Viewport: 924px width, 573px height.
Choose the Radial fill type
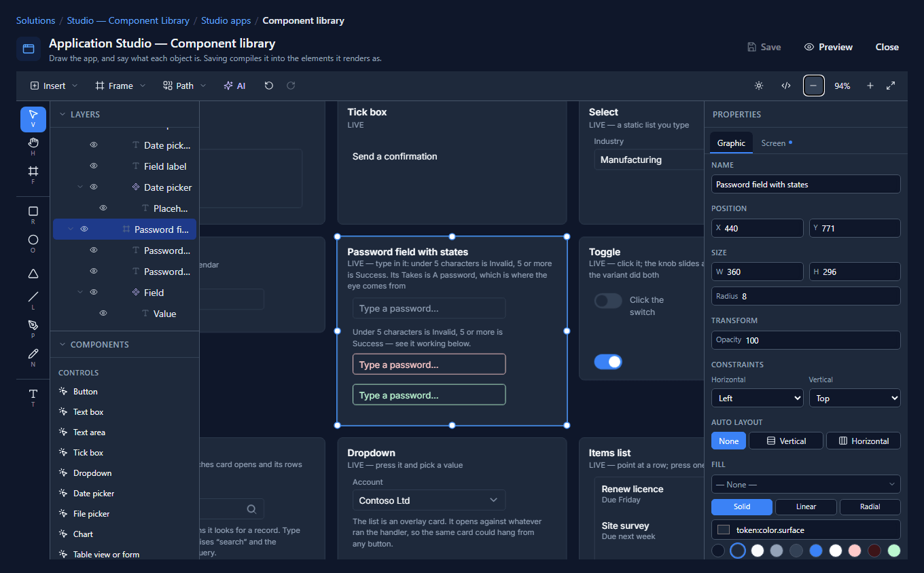pos(870,507)
